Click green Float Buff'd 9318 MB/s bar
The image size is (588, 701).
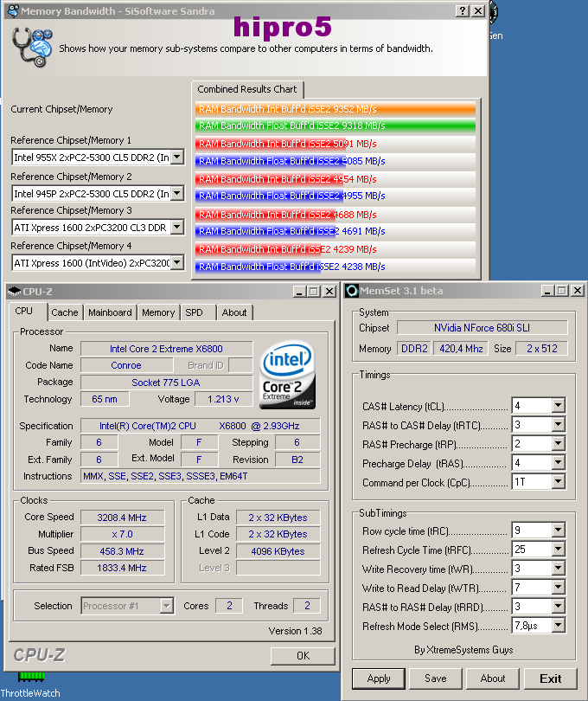tap(336, 125)
